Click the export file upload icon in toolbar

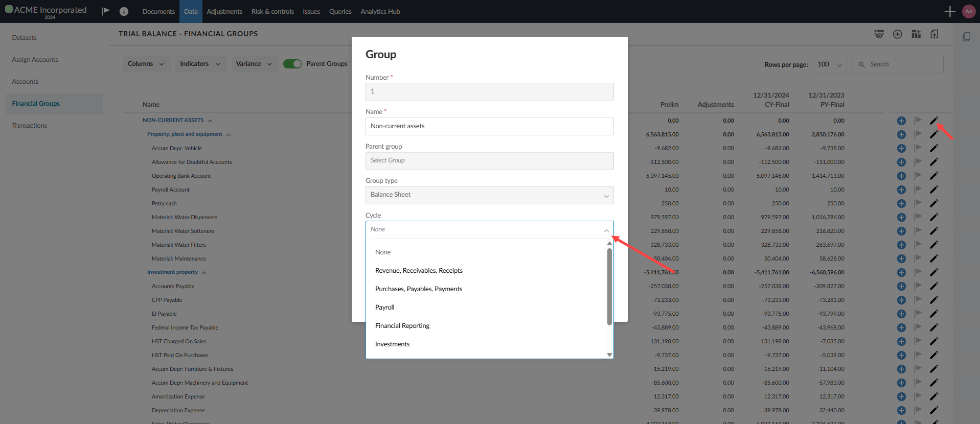coord(934,34)
